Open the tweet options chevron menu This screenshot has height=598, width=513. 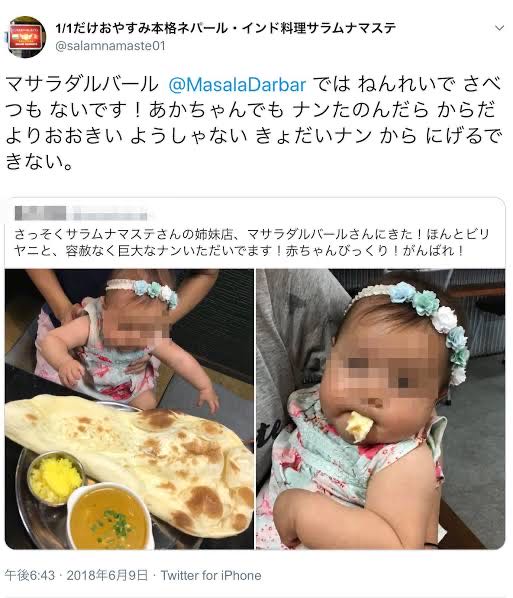[499, 28]
